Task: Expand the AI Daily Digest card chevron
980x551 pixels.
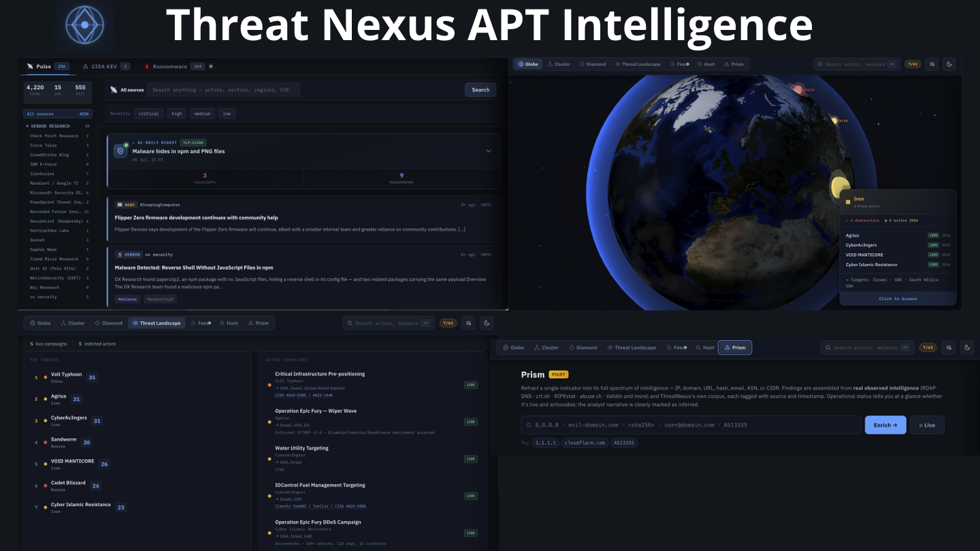Action: (488, 151)
